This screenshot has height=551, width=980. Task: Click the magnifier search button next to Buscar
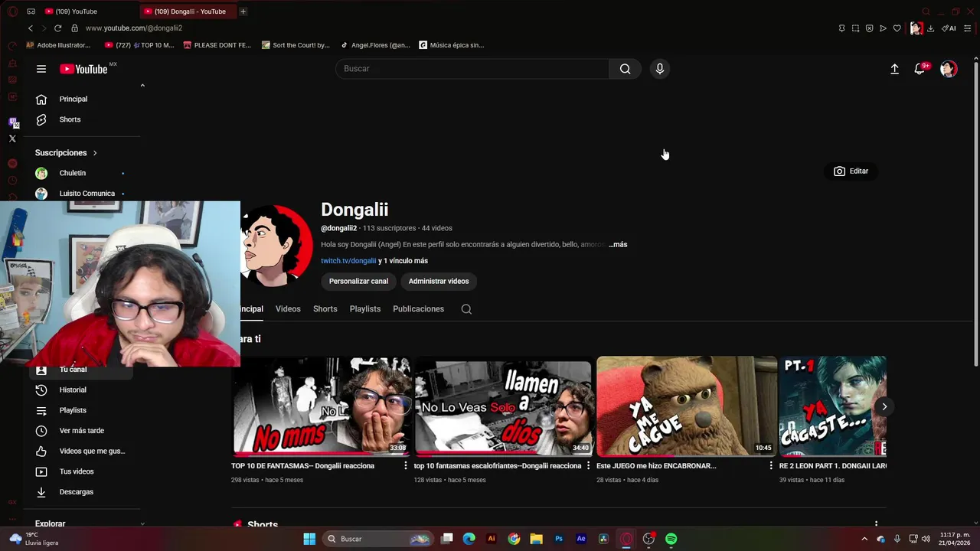click(x=626, y=69)
